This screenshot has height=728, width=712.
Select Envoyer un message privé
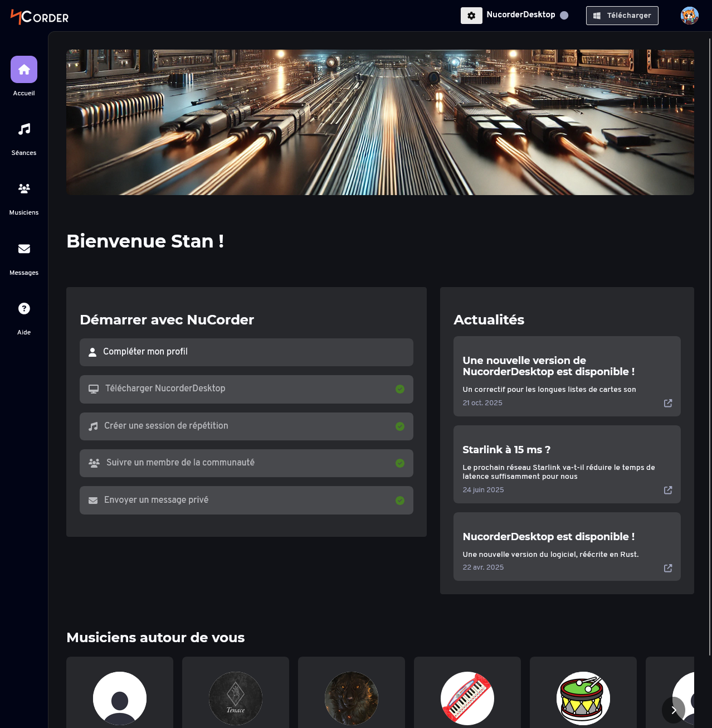point(246,501)
